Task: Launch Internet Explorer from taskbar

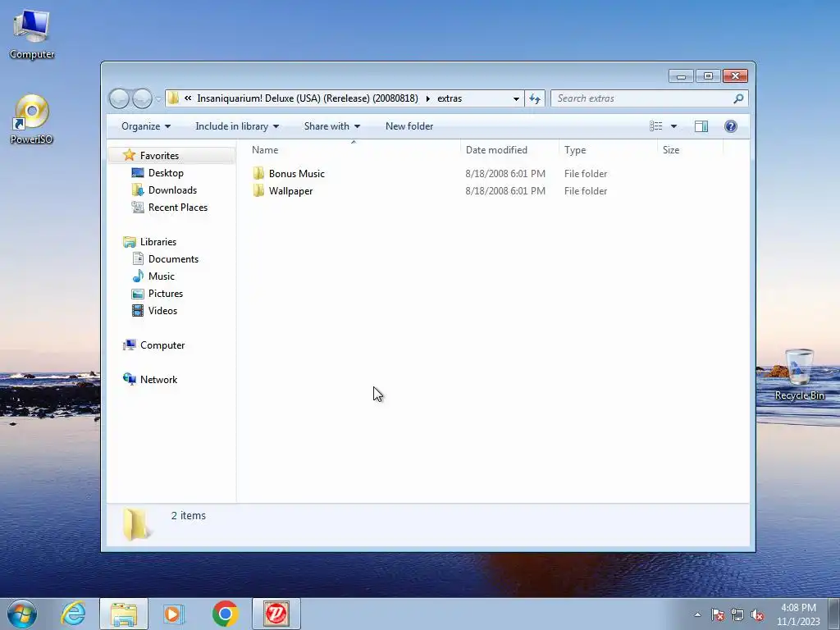Action: tap(73, 614)
